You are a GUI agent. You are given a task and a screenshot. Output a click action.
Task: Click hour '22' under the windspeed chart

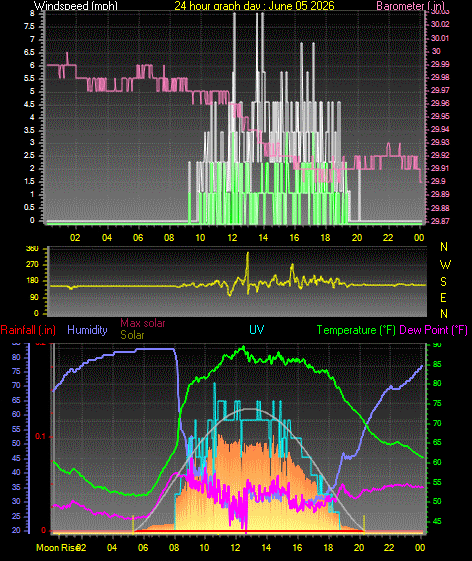point(388,238)
